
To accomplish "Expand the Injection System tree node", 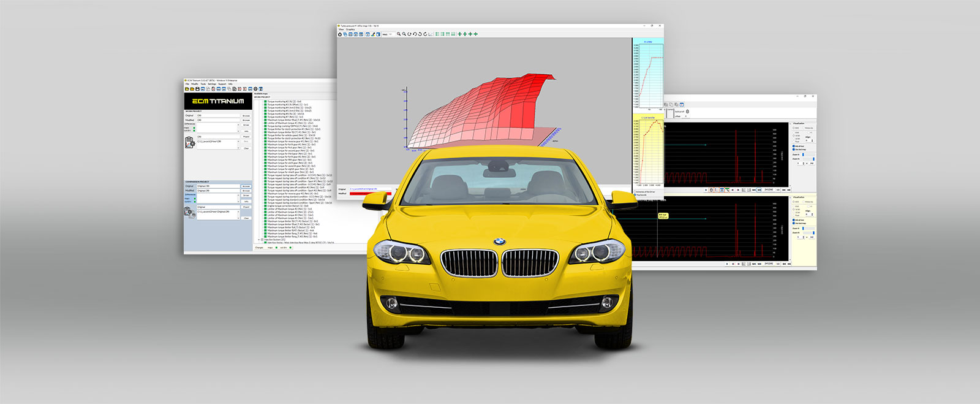I will (260, 240).
